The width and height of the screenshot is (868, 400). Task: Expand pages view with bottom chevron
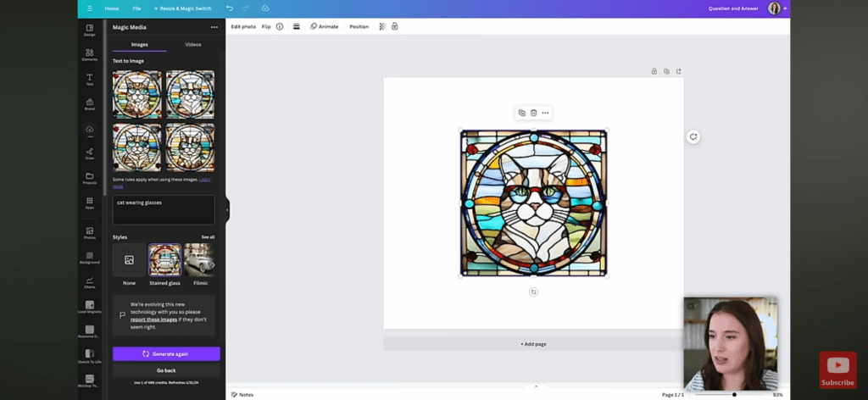click(x=536, y=386)
